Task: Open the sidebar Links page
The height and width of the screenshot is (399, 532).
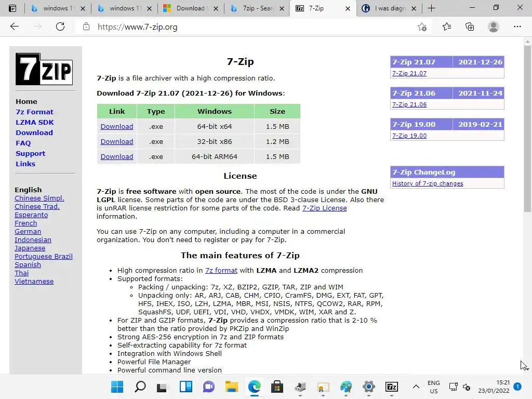Action: click(25, 164)
